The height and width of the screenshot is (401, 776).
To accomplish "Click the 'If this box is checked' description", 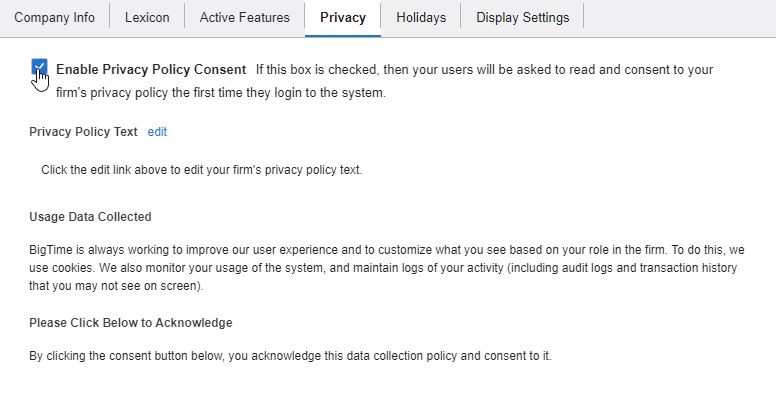I will 484,70.
